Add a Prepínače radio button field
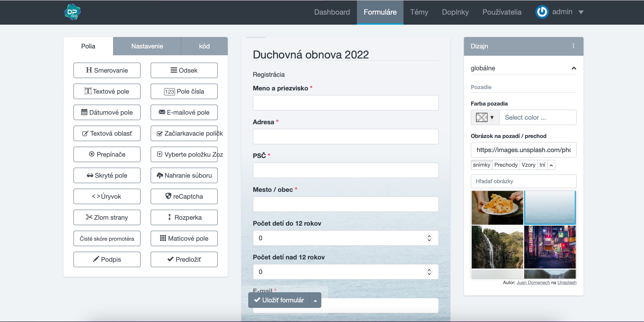 (x=107, y=154)
